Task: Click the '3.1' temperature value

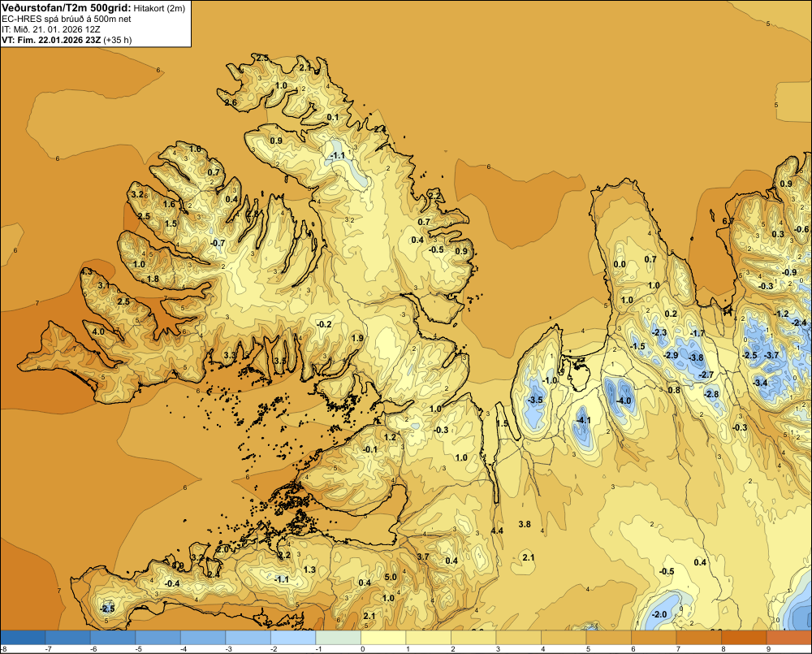Action: (104, 285)
